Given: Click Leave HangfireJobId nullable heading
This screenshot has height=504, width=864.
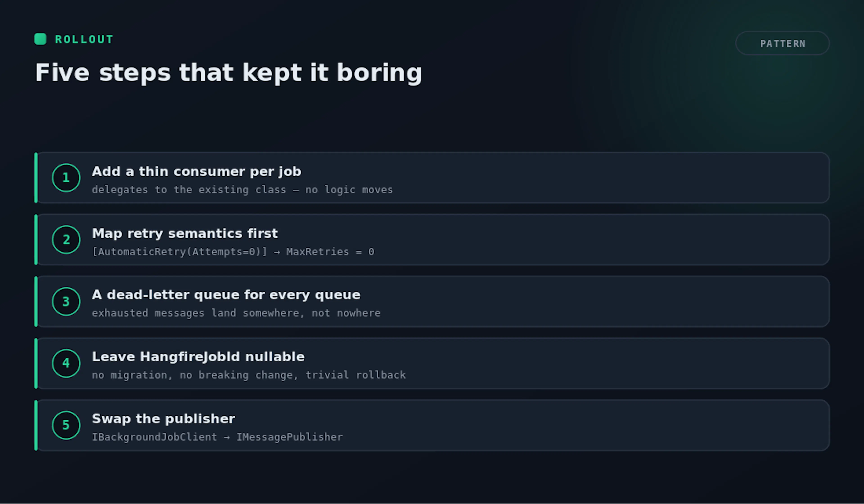Looking at the screenshot, I should point(198,357).
